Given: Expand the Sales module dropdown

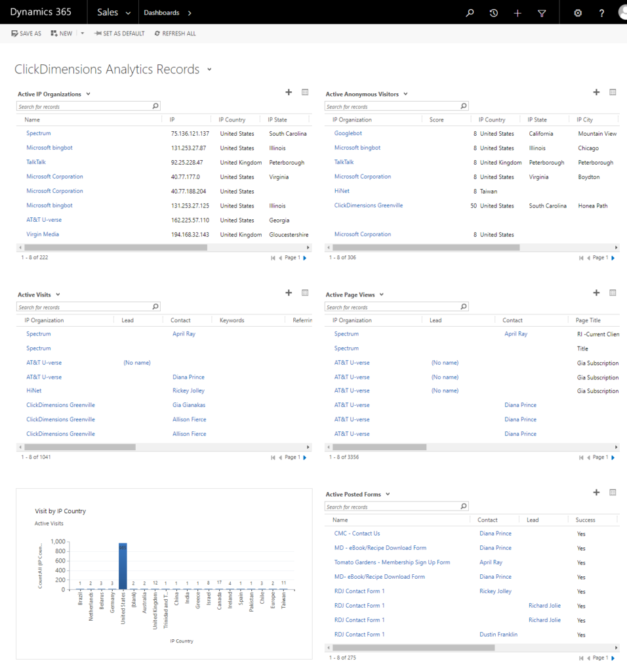Looking at the screenshot, I should coord(128,13).
